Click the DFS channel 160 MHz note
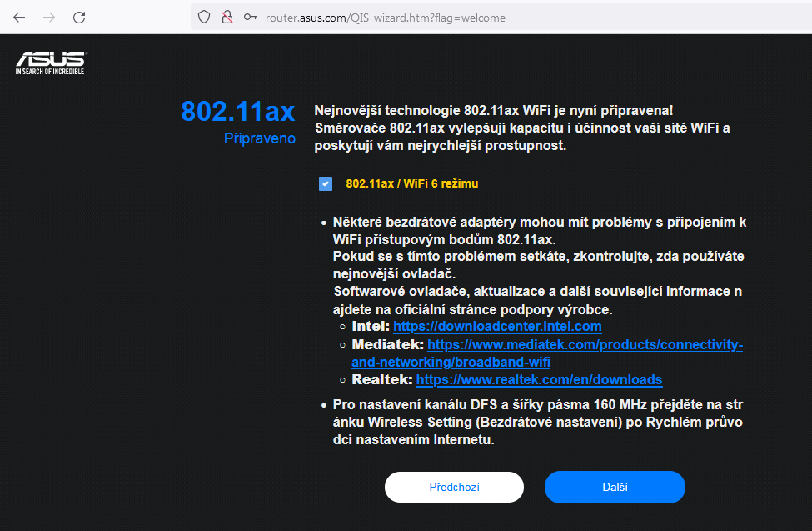This screenshot has height=531, width=812. pos(537,423)
